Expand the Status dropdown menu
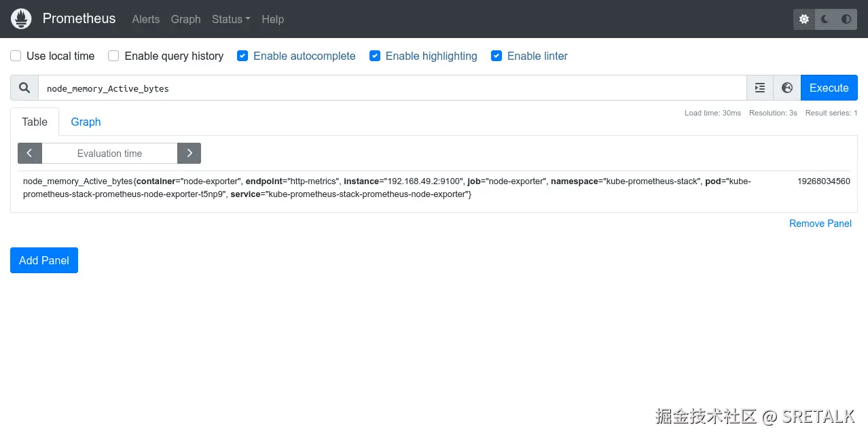Screen dimensions: 868x439 tap(231, 19)
